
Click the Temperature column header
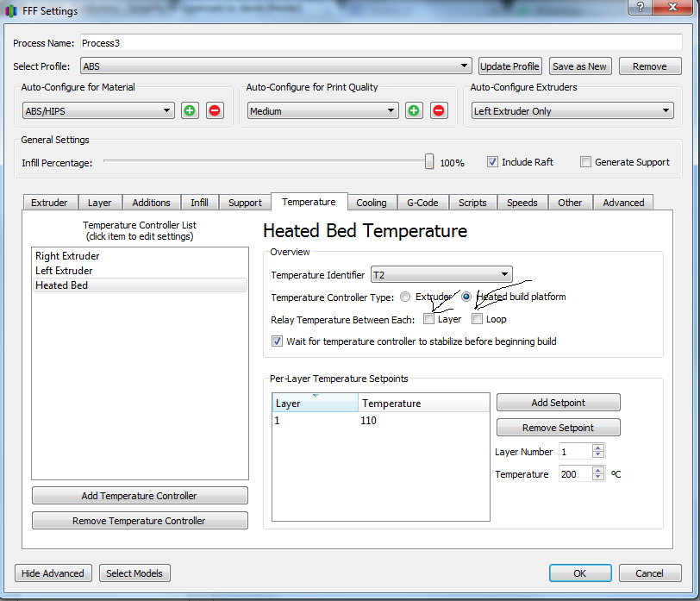[x=423, y=403]
